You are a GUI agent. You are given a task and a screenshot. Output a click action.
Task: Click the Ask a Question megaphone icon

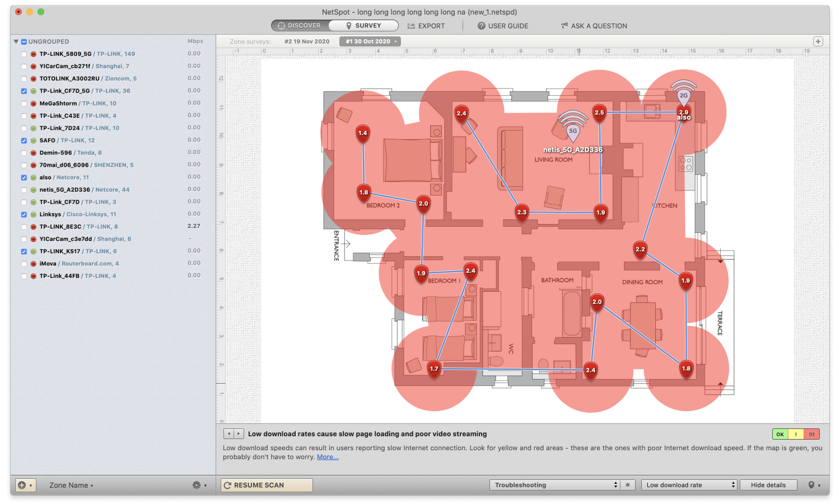pyautogui.click(x=564, y=26)
